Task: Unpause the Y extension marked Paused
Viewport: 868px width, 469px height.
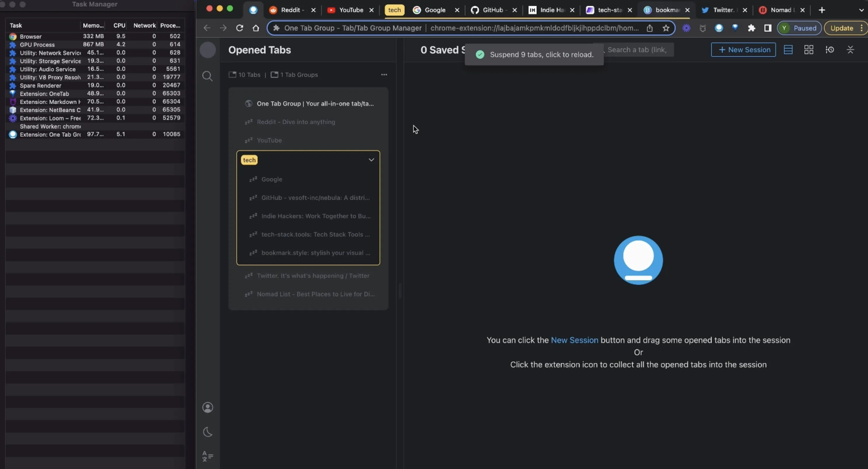Action: pos(799,28)
